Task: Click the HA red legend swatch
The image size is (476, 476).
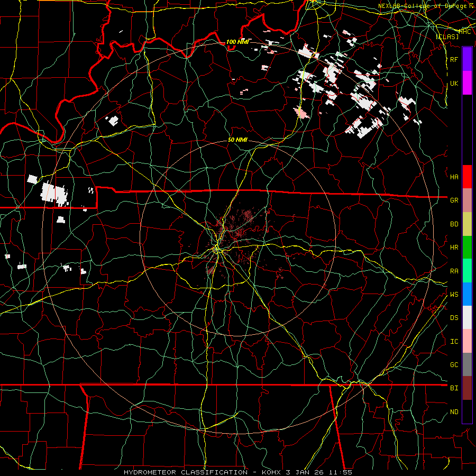Action: pos(467,177)
